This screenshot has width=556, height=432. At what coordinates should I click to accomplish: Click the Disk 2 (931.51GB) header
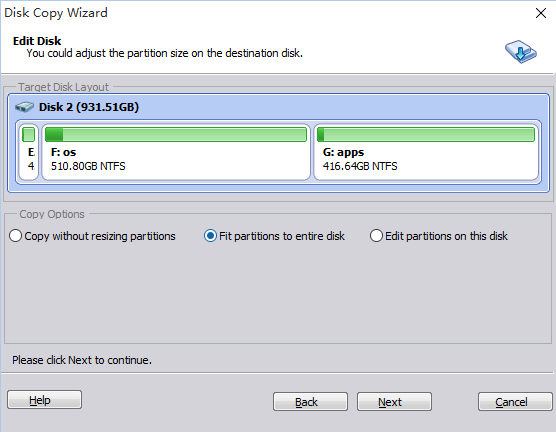point(89,107)
